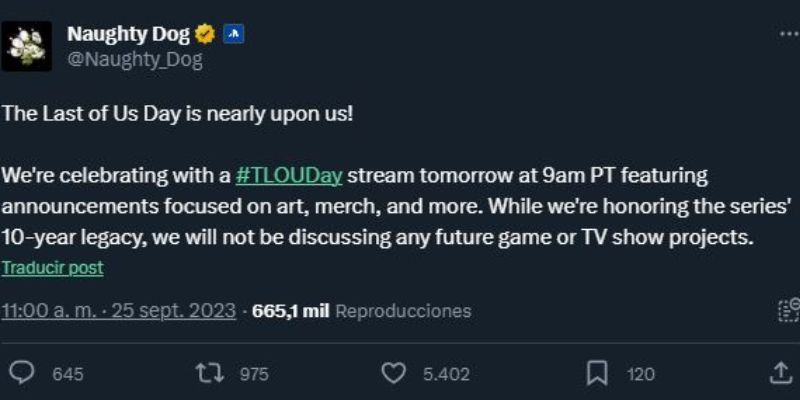Open the @Naughty_Dog handle link

click(x=134, y=60)
